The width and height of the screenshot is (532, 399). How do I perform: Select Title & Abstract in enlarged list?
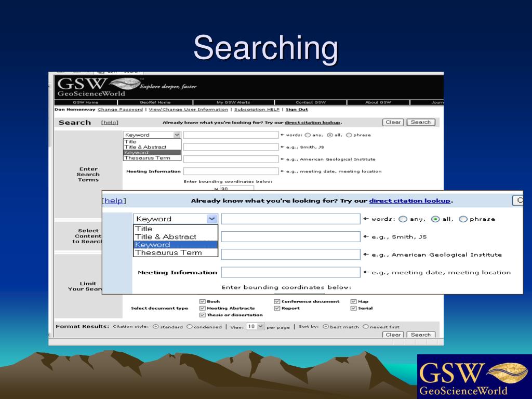coord(176,237)
